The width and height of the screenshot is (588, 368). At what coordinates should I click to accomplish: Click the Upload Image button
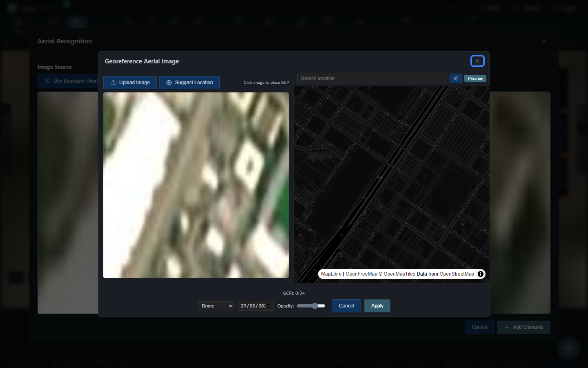point(130,83)
